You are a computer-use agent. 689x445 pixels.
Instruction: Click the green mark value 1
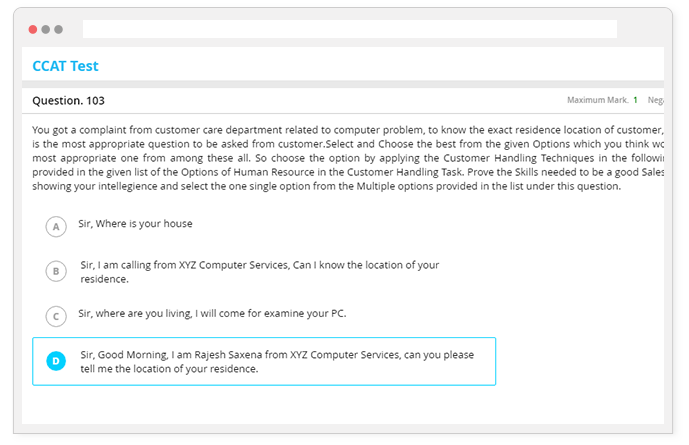(635, 100)
